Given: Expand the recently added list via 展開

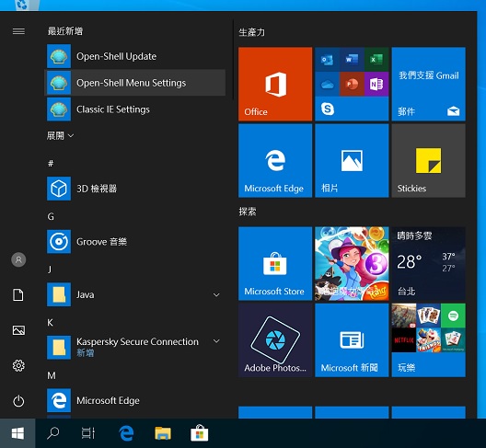Looking at the screenshot, I should [60, 136].
